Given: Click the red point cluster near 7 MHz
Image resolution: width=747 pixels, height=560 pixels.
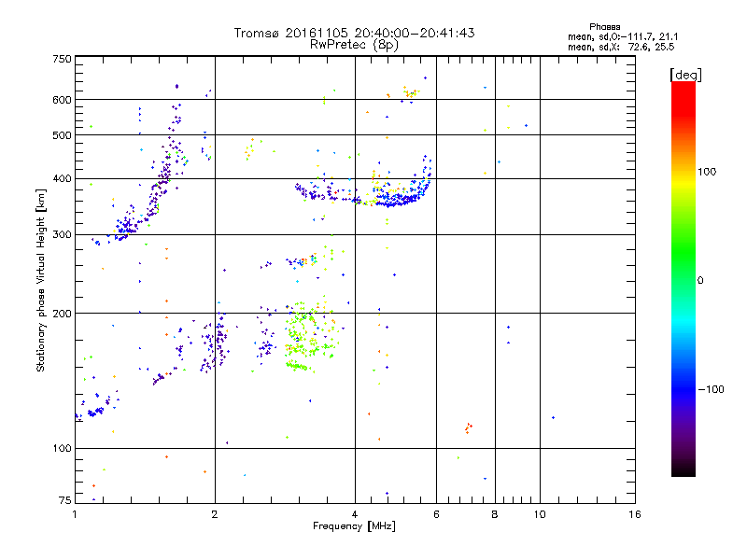Looking at the screenshot, I should pos(469,428).
